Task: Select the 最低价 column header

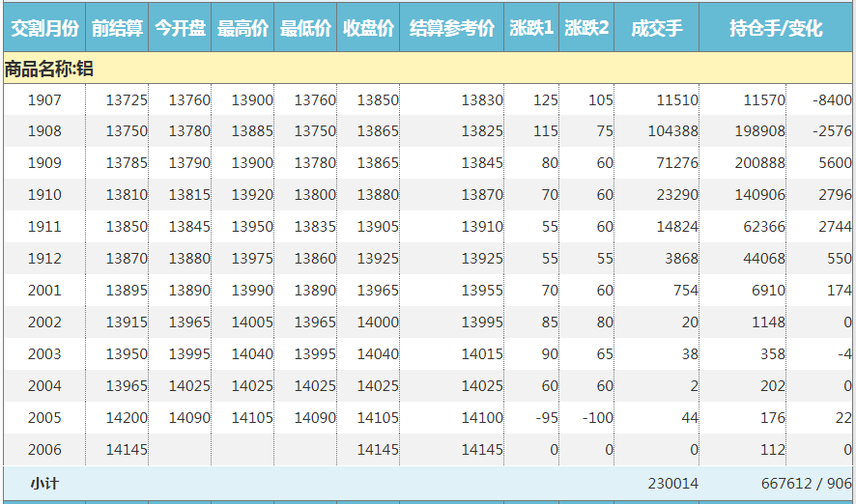Action: pyautogui.click(x=305, y=28)
